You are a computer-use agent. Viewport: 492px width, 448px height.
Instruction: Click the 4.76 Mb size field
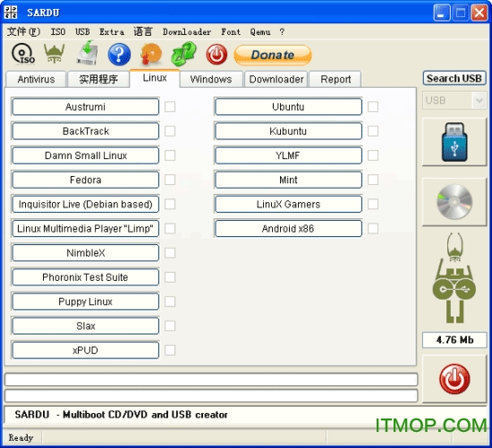pos(454,340)
